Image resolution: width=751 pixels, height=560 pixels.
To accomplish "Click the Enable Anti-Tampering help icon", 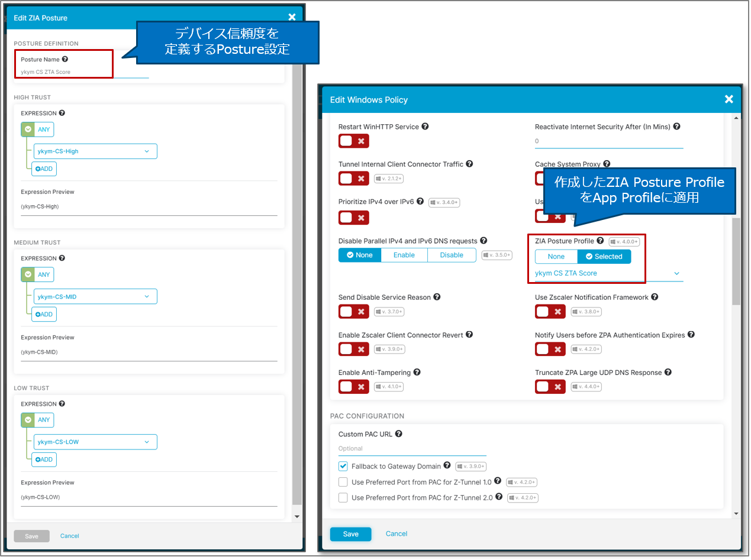I will [417, 372].
